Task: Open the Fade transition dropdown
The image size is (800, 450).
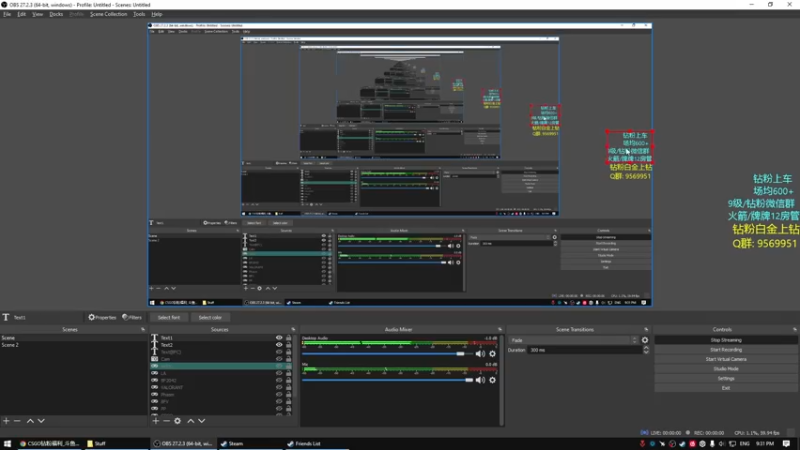Action: [x=573, y=340]
